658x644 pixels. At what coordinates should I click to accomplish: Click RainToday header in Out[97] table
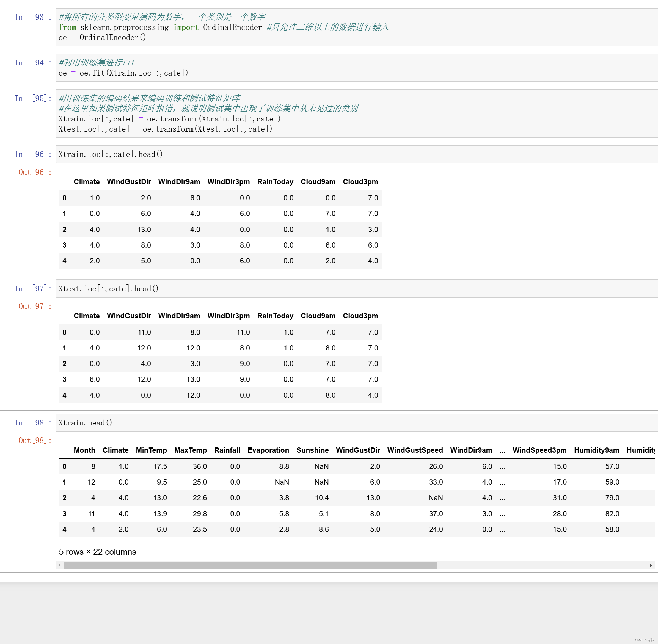(275, 316)
